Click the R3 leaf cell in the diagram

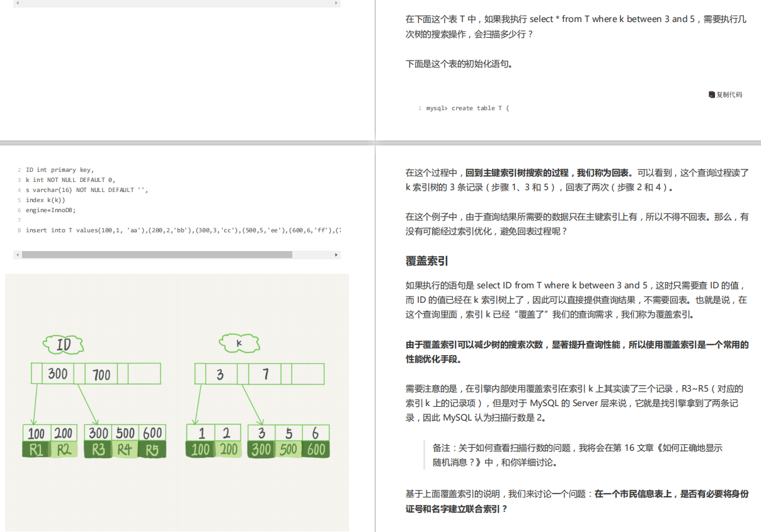point(98,450)
